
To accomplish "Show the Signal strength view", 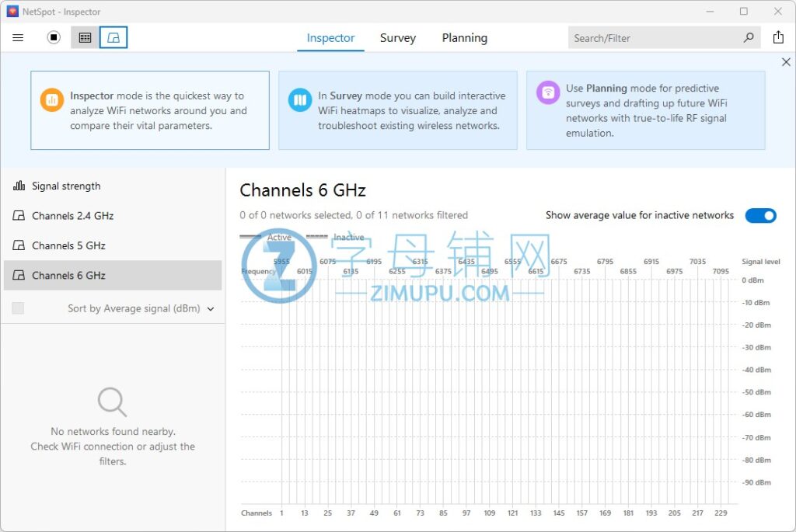I will [113, 186].
